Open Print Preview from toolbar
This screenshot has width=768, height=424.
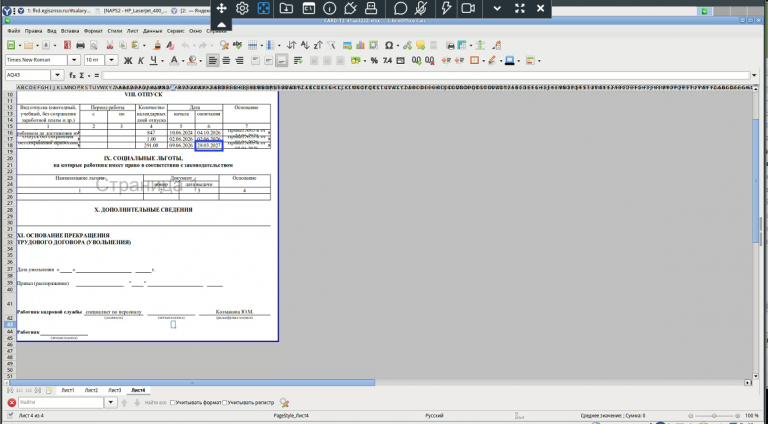[x=94, y=45]
